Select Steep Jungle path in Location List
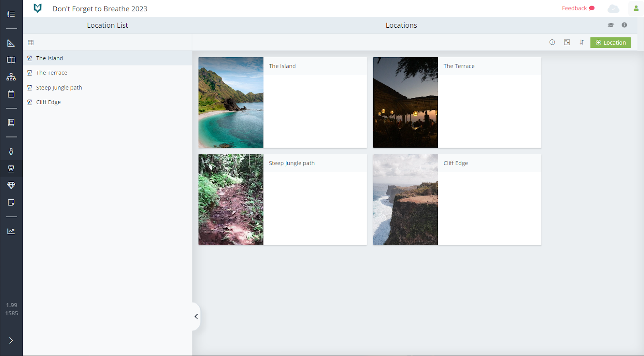The height and width of the screenshot is (356, 644). [59, 88]
